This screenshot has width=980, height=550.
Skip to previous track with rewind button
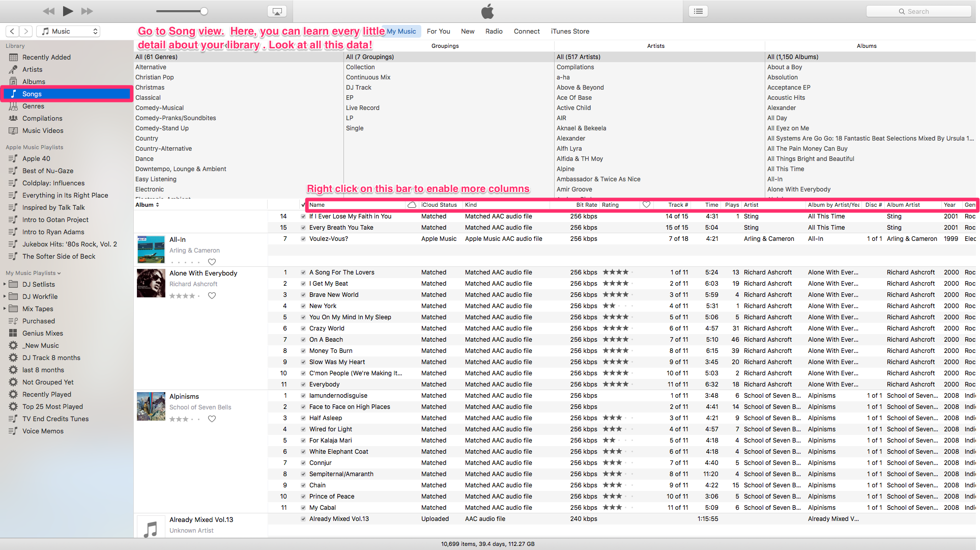pyautogui.click(x=48, y=11)
